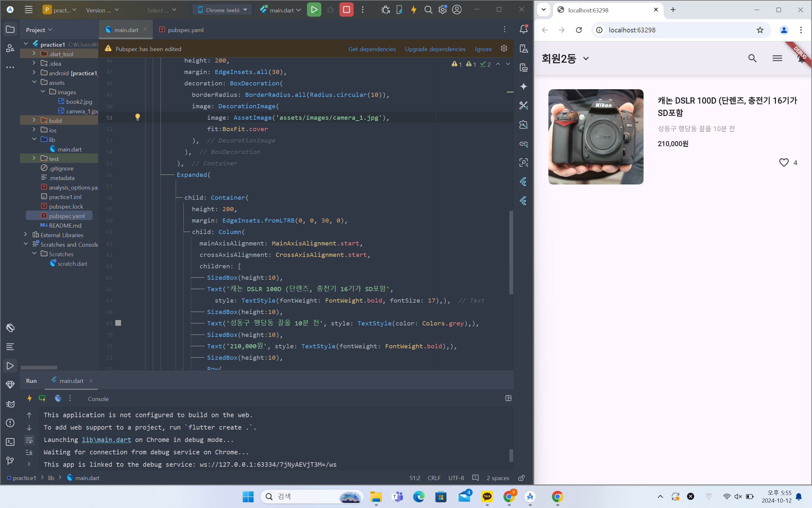Open the lib\main.dart link in console
Viewport: 812px width, 508px height.
[x=106, y=439]
